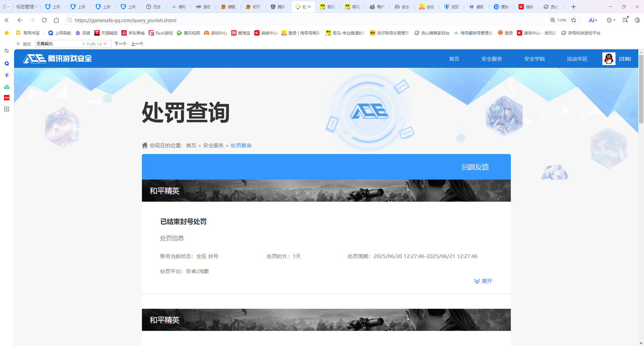Open the 问题反馈 feedback link
This screenshot has height=346, width=644.
pyautogui.click(x=475, y=167)
